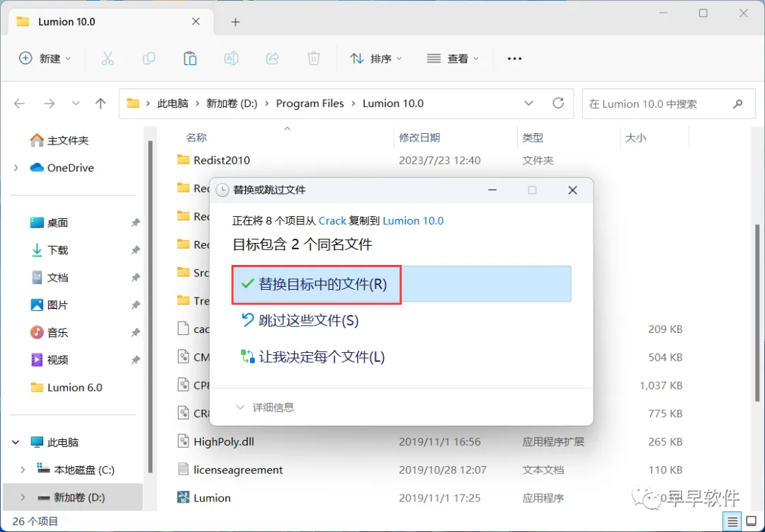Open 下载 downloads in sidebar
The image size is (765, 532).
click(x=49, y=250)
